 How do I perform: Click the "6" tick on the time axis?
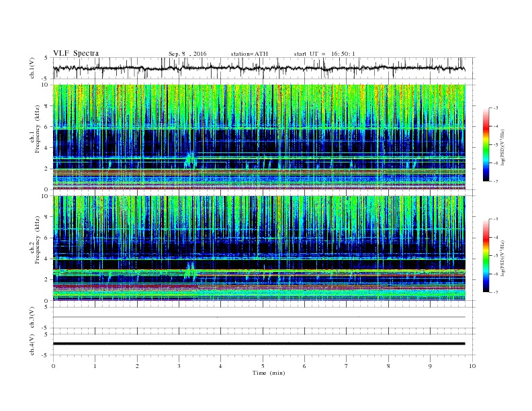(304, 366)
